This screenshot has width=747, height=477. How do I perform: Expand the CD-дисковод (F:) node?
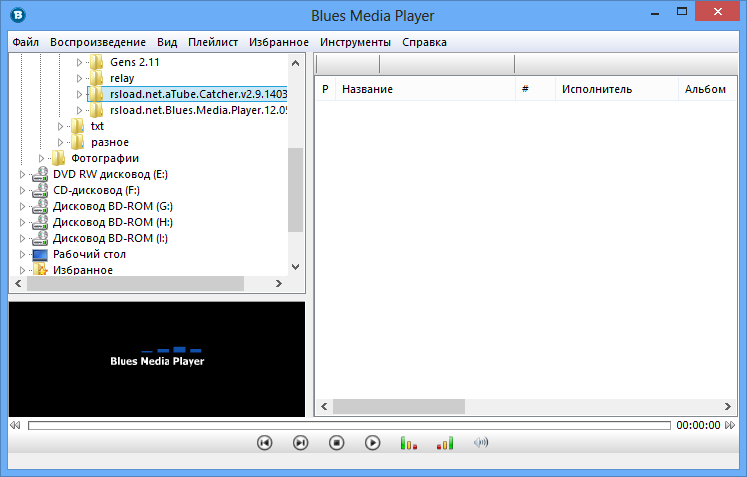(x=22, y=191)
